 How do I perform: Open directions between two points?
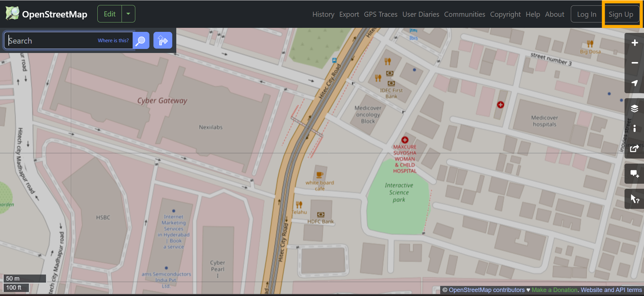point(163,41)
